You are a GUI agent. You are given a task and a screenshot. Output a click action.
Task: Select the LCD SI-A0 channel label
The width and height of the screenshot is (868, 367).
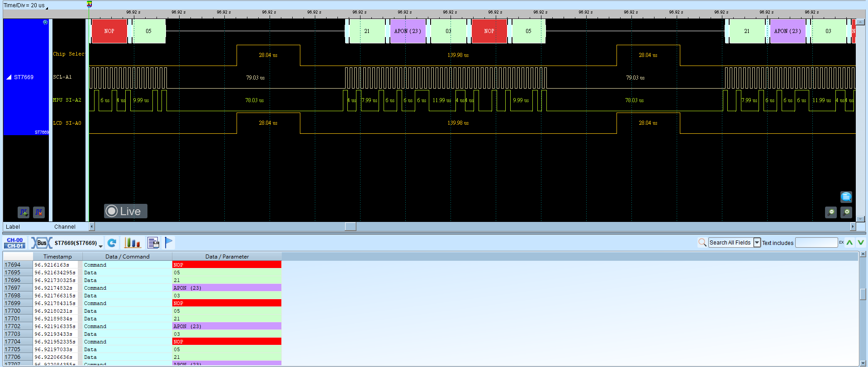click(x=67, y=123)
